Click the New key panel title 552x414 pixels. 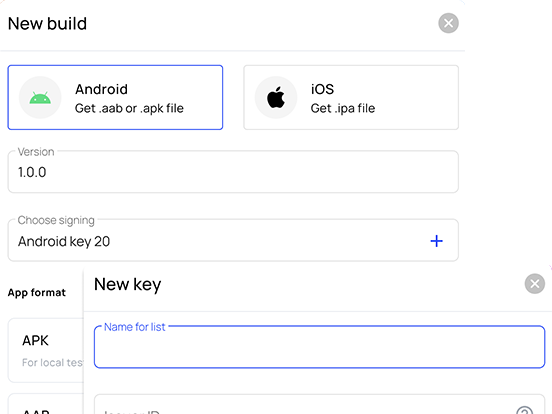(x=128, y=284)
